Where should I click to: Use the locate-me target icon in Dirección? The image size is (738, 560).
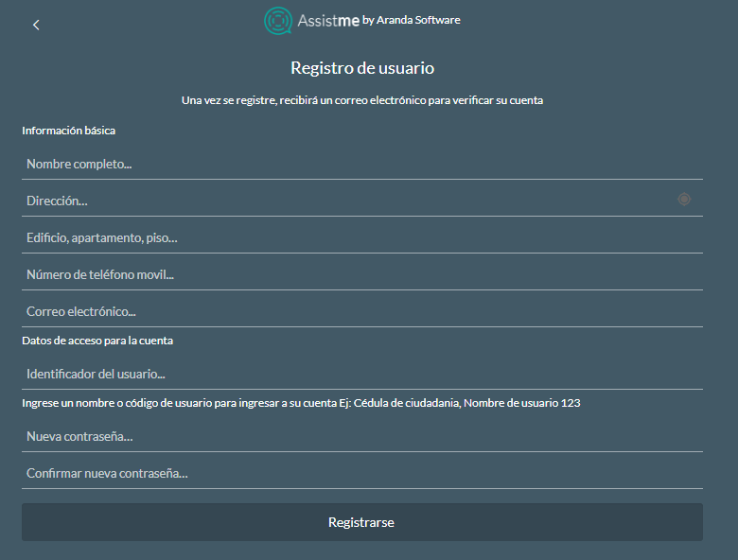point(684,200)
